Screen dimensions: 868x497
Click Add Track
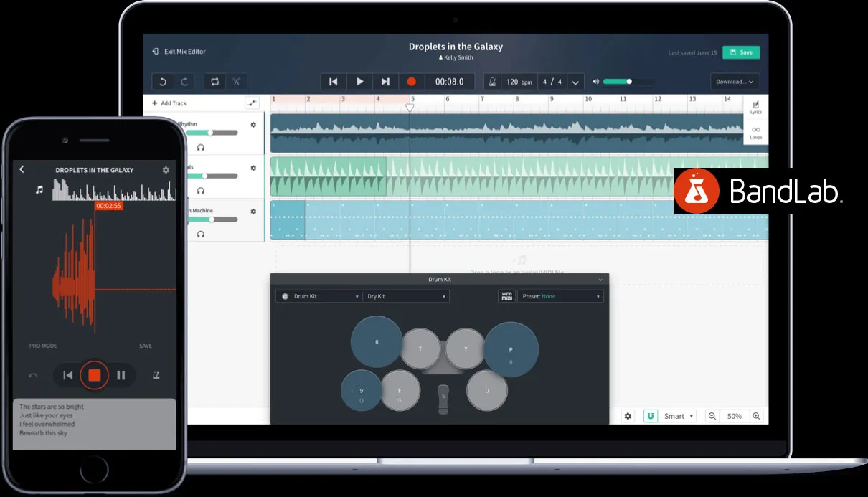click(x=169, y=103)
